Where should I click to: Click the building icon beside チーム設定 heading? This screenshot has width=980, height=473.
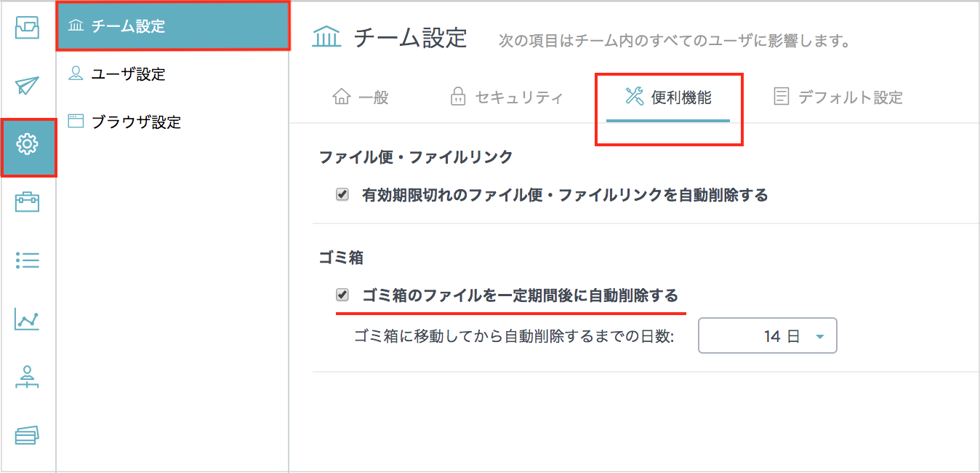click(325, 37)
